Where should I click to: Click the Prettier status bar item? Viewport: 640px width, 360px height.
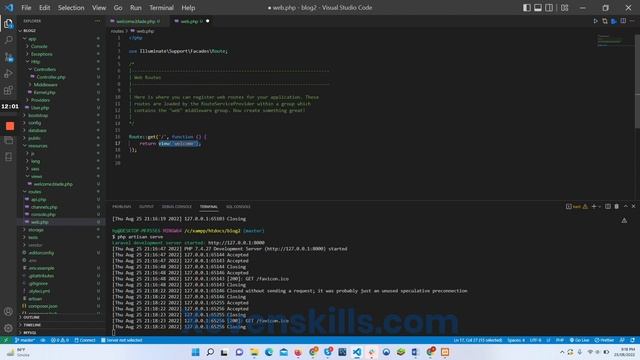point(604,340)
